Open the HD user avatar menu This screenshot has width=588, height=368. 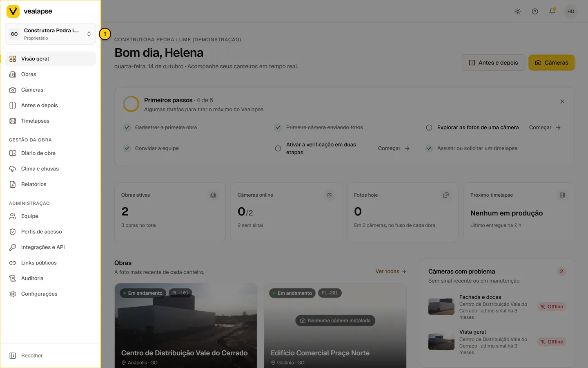(x=571, y=11)
